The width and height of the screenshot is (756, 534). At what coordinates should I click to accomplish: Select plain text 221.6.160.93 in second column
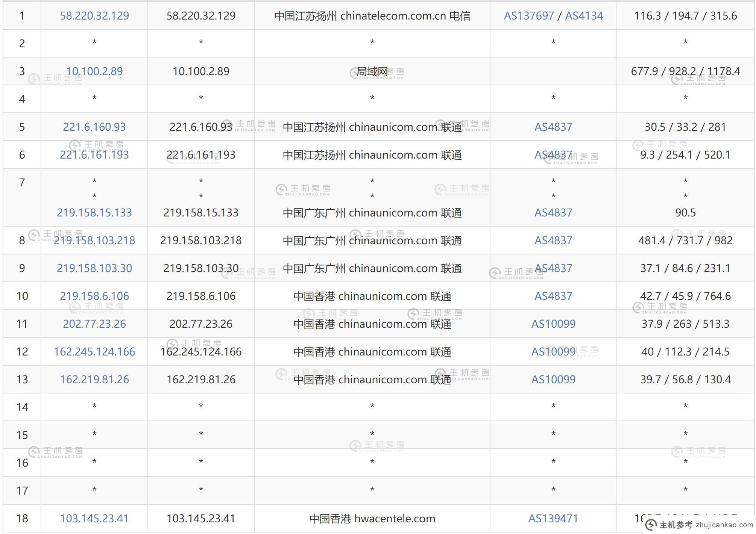pyautogui.click(x=201, y=127)
